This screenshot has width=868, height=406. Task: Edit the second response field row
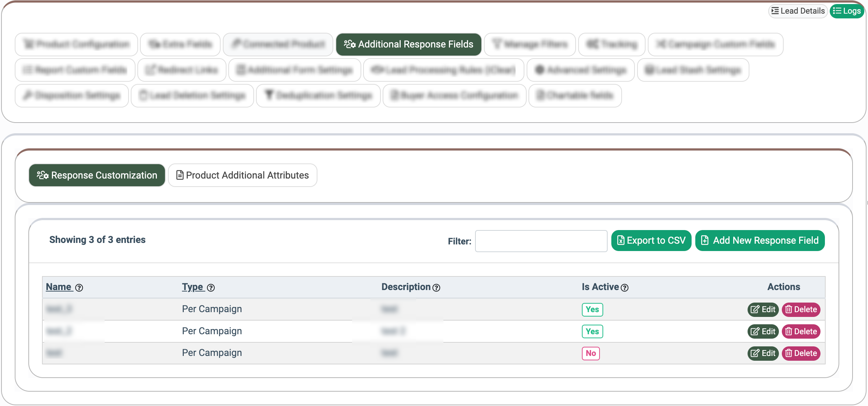[763, 332]
